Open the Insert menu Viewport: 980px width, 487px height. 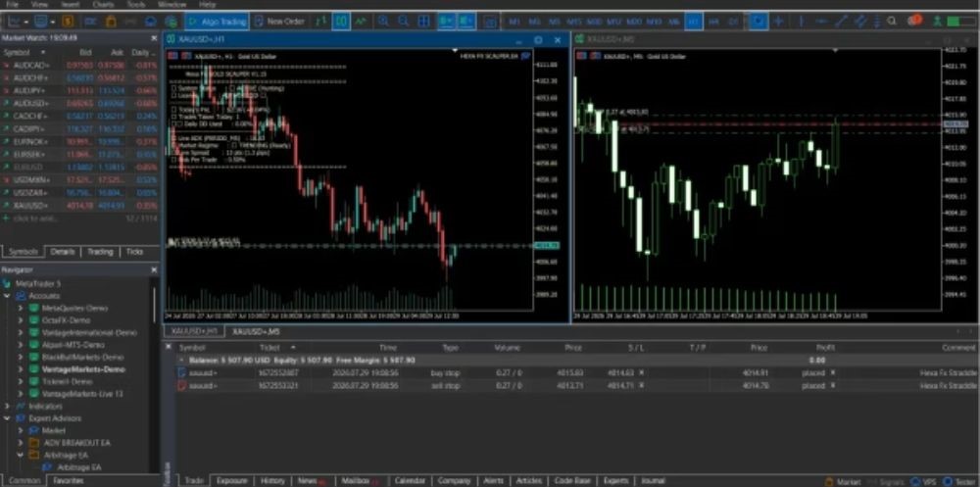pos(70,4)
